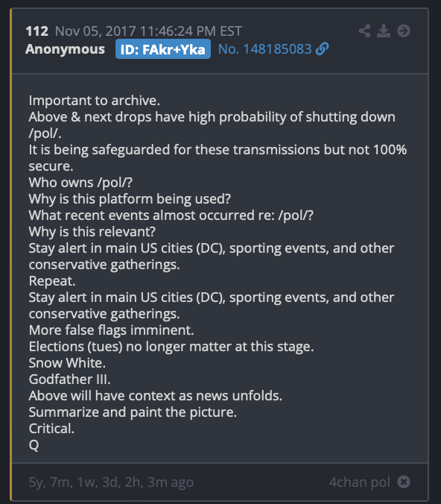Click the 'Who owns /pol/?' line
This screenshot has width=441, height=504.
[x=80, y=183]
